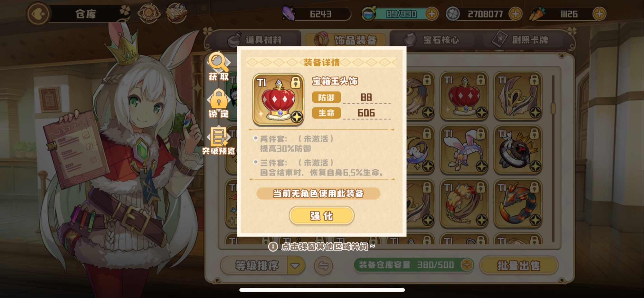
Task: Toggle the 锁定 lock on this equipment
Action: (219, 104)
